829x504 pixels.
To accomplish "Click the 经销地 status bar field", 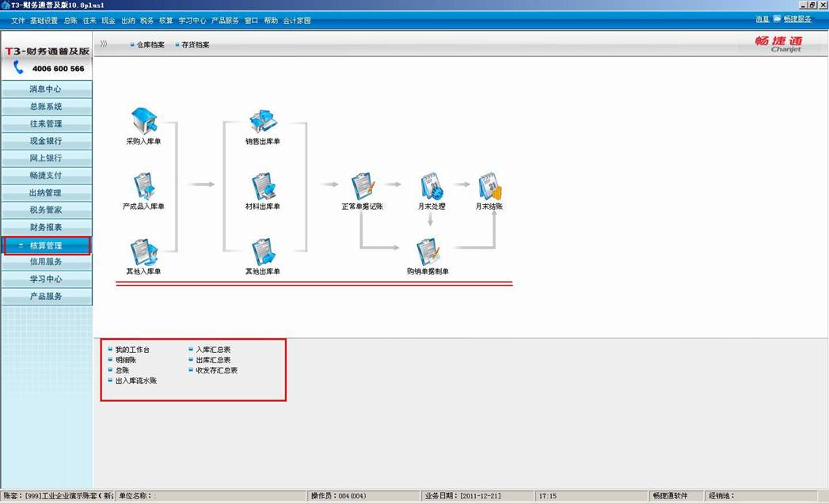I will point(762,496).
